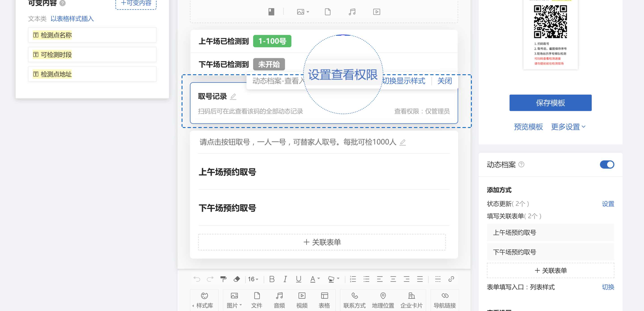The image size is (644, 311).
Task: Insert 地理位置 location component
Action: [383, 300]
